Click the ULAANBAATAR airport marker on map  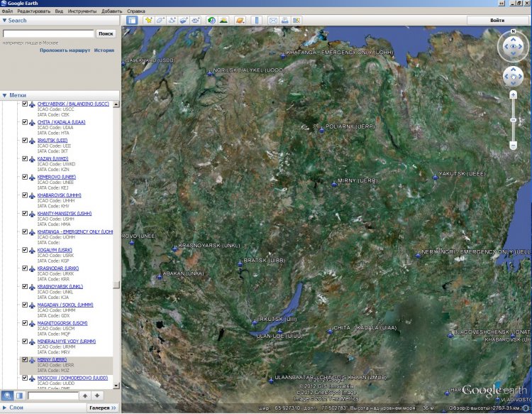[271, 381]
